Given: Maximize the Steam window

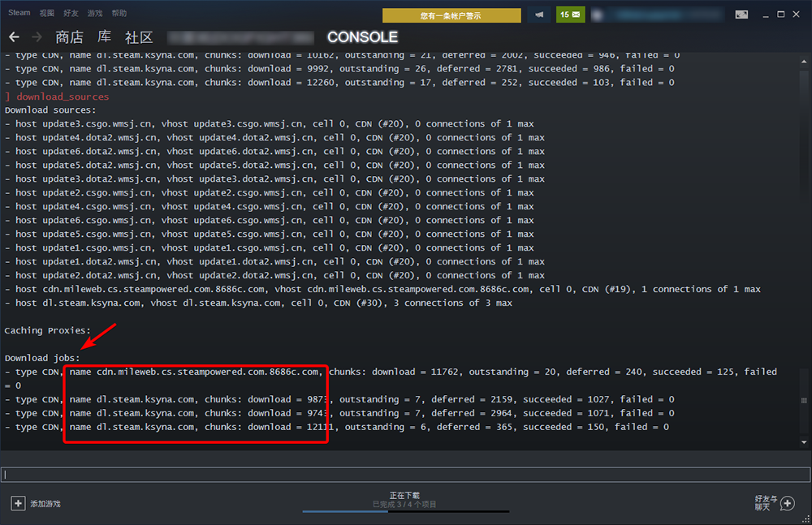Looking at the screenshot, I should pos(781,15).
